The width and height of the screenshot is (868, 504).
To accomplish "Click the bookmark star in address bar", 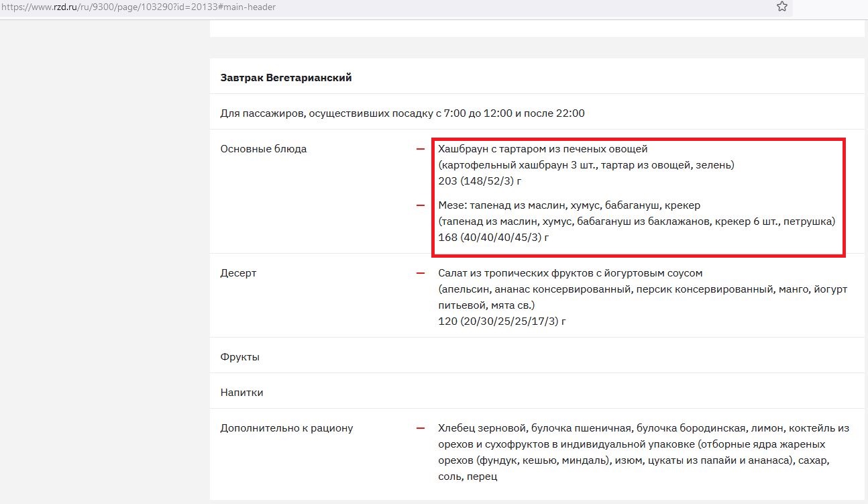I will (x=781, y=7).
